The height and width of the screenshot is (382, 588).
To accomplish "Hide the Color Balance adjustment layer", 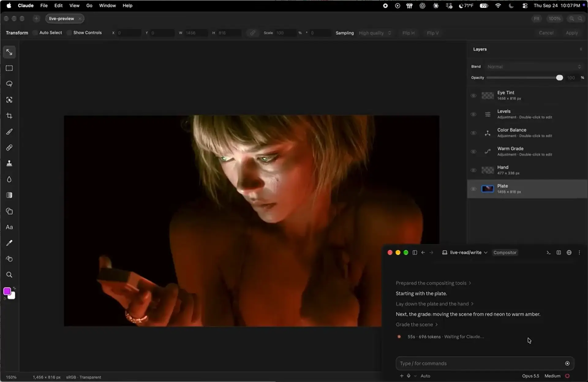I will click(473, 133).
